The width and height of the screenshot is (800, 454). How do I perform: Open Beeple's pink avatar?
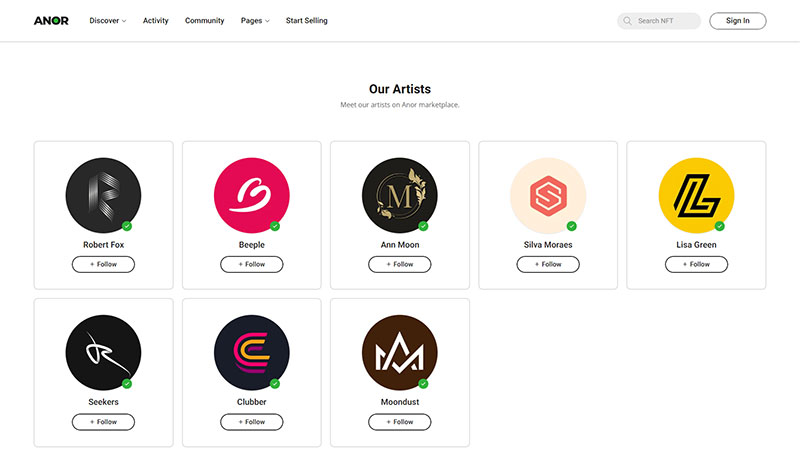pyautogui.click(x=252, y=195)
